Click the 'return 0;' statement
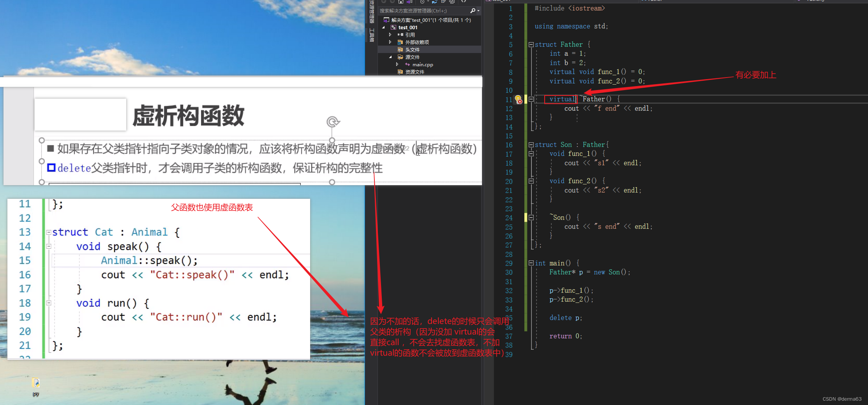Image resolution: width=868 pixels, height=405 pixels. (x=566, y=336)
